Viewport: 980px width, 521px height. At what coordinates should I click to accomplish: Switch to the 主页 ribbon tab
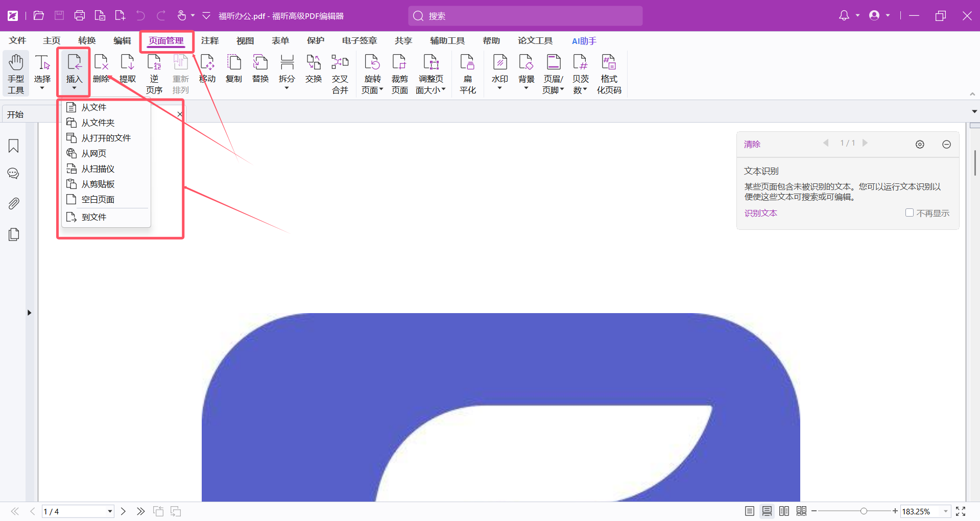(x=52, y=41)
